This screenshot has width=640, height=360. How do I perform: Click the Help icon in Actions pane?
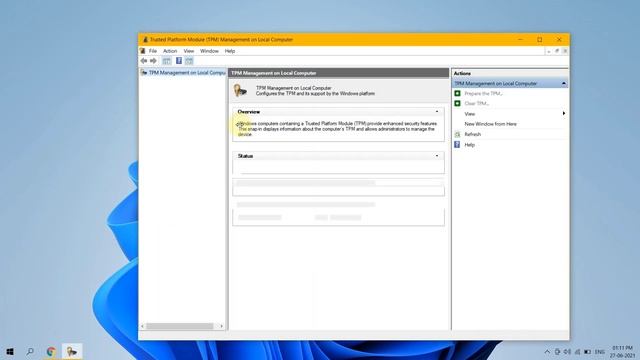pos(457,144)
